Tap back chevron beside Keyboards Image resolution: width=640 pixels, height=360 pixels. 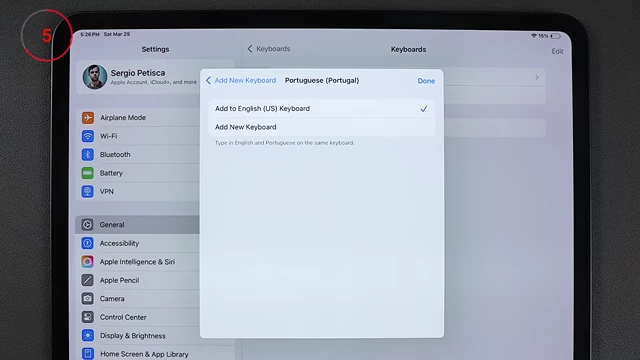250,49
